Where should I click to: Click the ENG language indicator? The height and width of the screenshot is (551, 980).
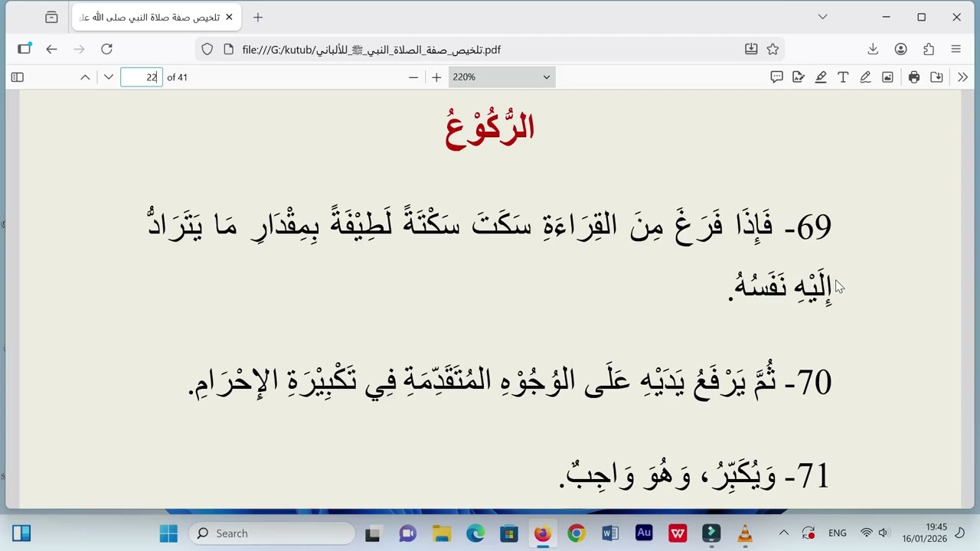click(838, 533)
